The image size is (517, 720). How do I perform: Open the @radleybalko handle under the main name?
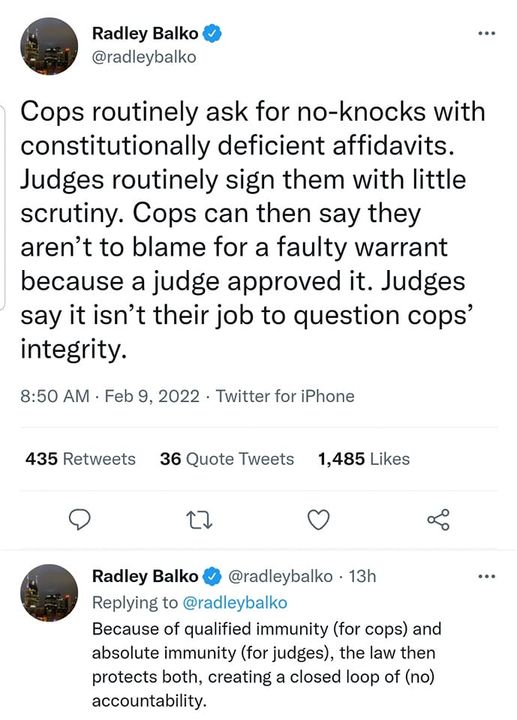144,57
